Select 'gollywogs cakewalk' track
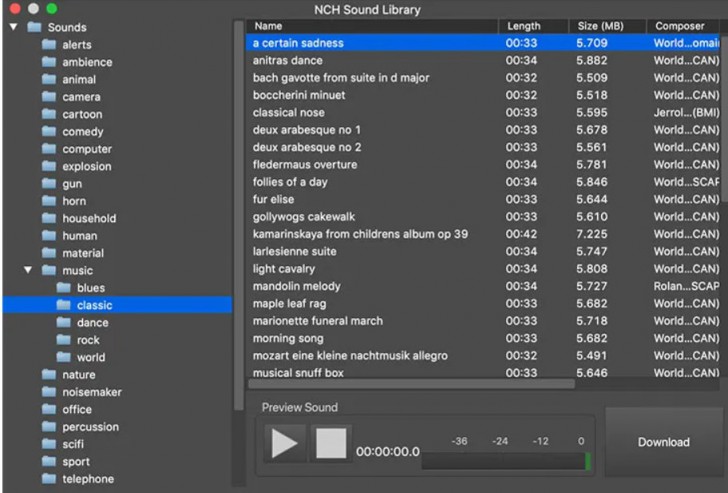 [483, 216]
